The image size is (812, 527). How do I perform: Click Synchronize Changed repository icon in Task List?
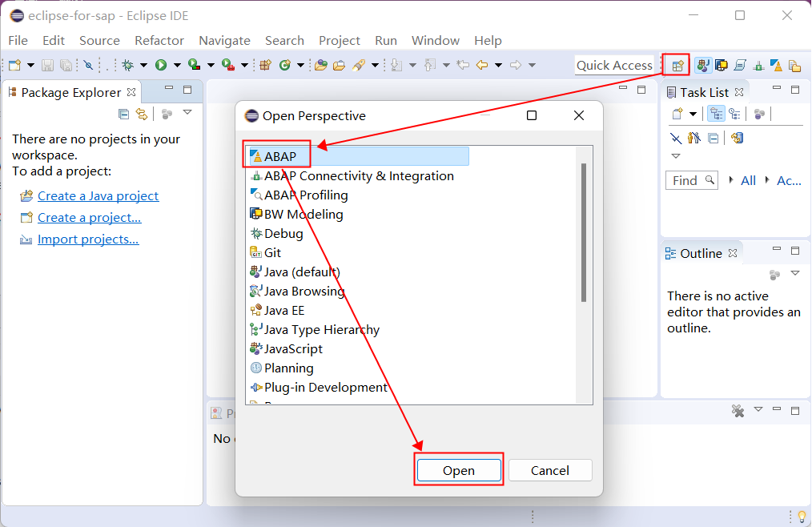[737, 139]
